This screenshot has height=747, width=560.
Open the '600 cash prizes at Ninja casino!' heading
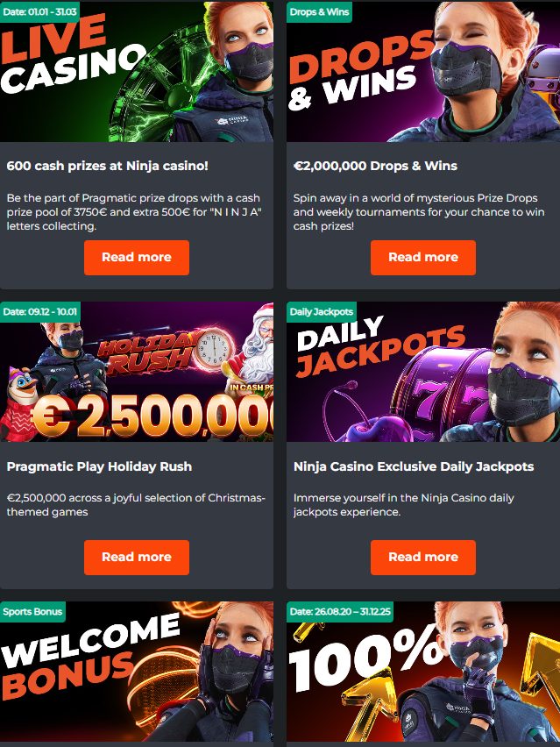tap(108, 166)
